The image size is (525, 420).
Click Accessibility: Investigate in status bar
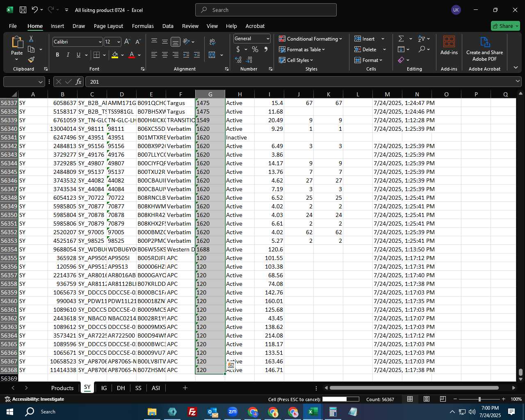pos(34,399)
